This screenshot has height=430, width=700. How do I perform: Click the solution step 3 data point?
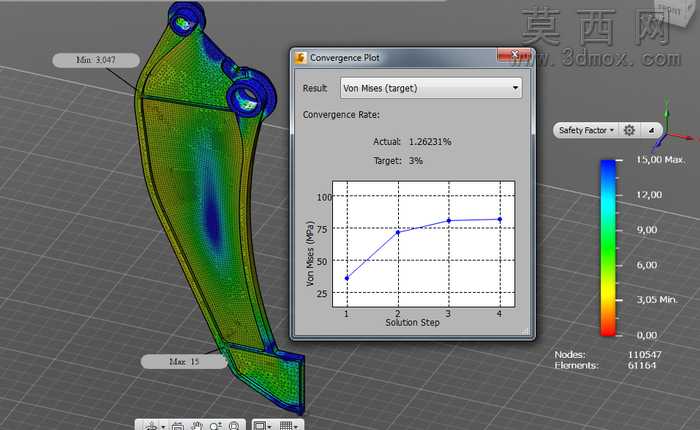point(449,221)
